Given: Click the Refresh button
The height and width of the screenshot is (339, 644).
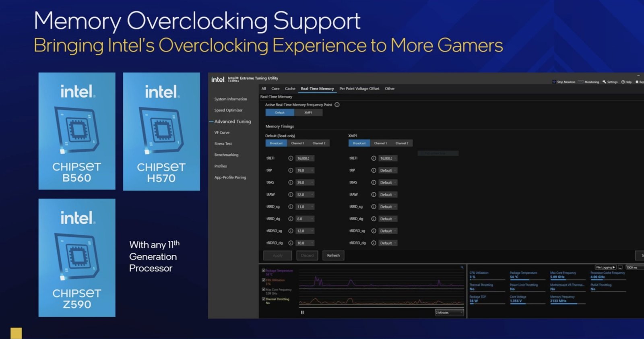Looking at the screenshot, I should tap(333, 255).
